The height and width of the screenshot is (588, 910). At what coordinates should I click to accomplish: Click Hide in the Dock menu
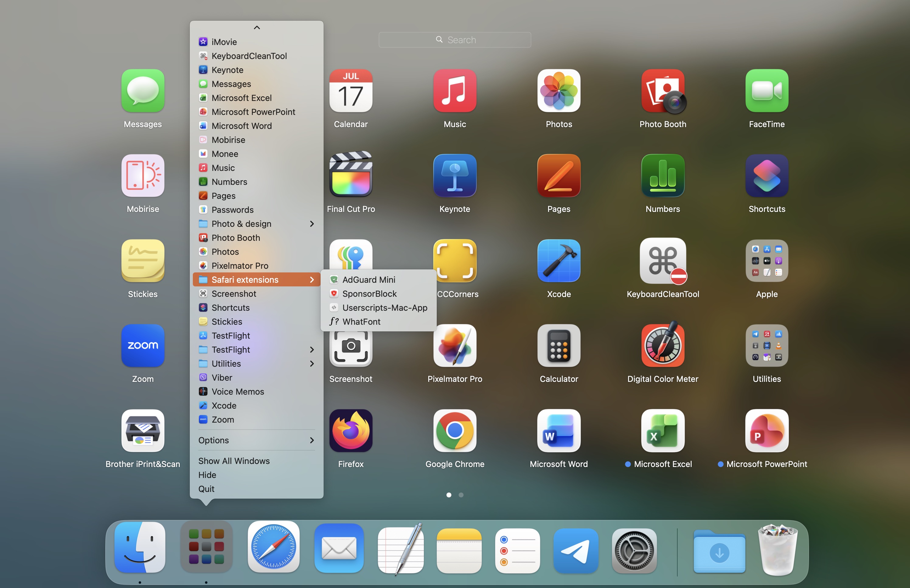click(257, 475)
